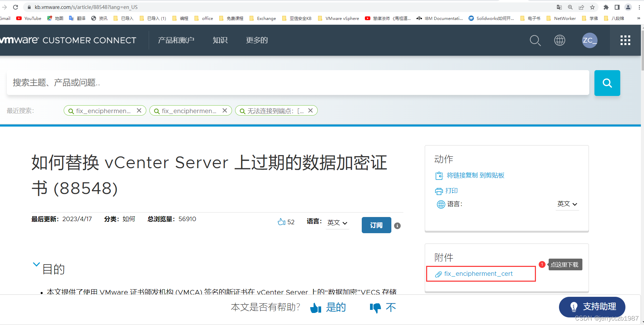The image size is (644, 325).
Task: Remove the 无法连接到端点 recent search
Action: 310,110
